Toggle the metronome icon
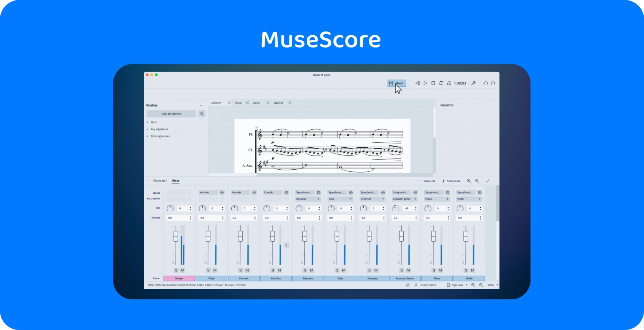 [x=449, y=83]
